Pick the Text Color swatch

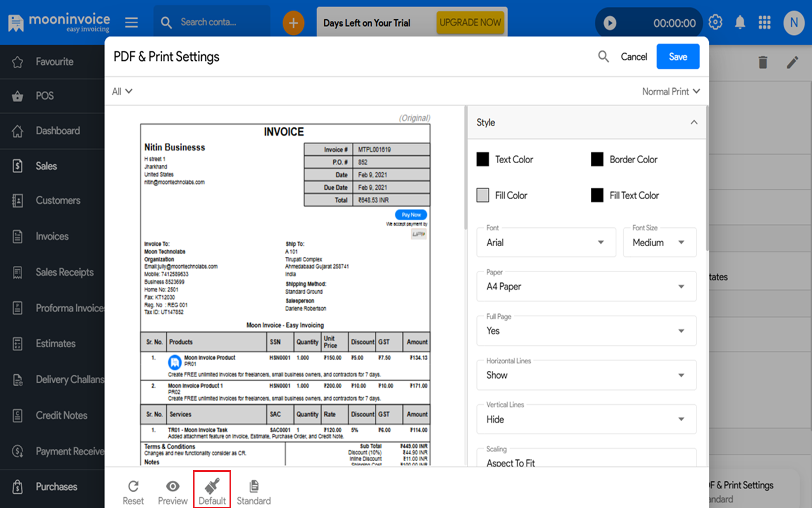click(483, 159)
